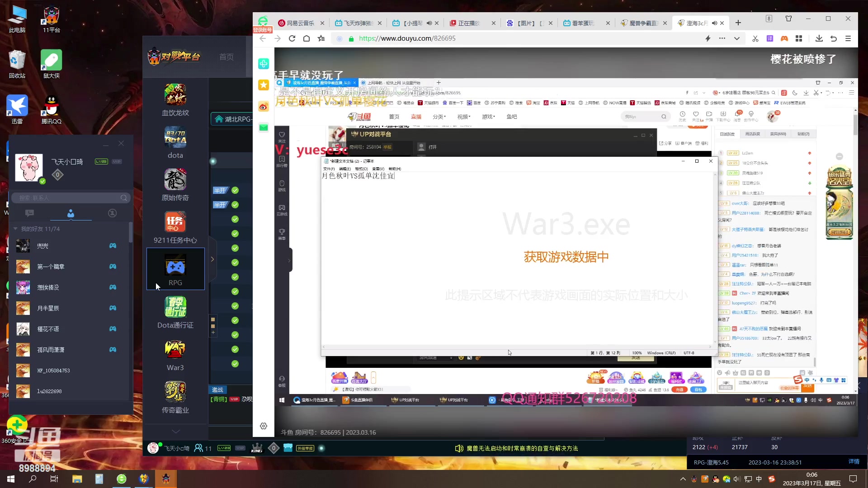Open browser sidebar settings gear
Image resolution: width=868 pixels, height=488 pixels.
pyautogui.click(x=264, y=426)
